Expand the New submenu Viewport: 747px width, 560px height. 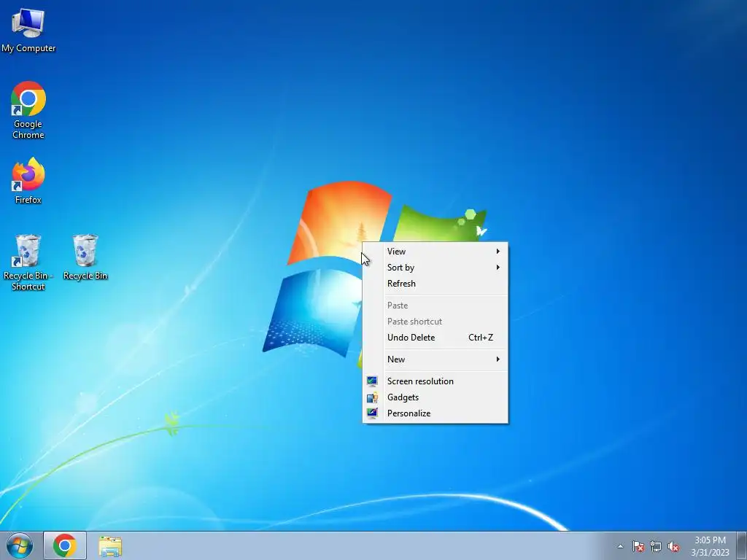(436, 359)
